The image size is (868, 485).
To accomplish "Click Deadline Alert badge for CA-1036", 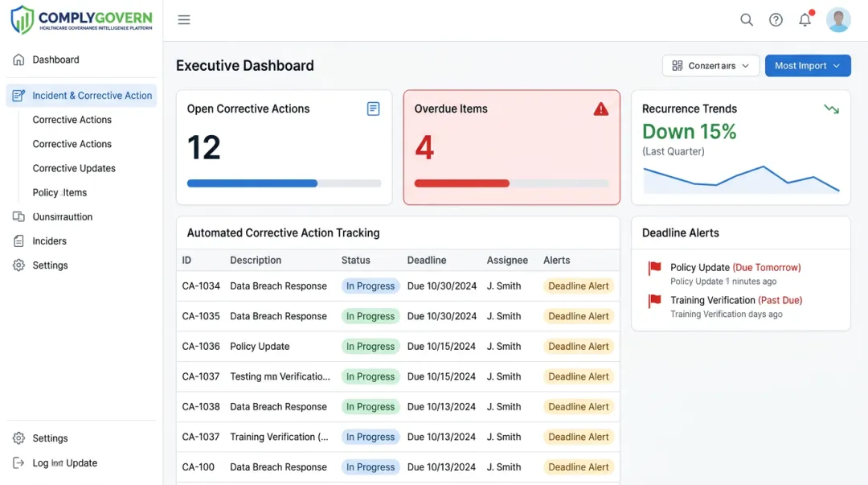I will (579, 347).
